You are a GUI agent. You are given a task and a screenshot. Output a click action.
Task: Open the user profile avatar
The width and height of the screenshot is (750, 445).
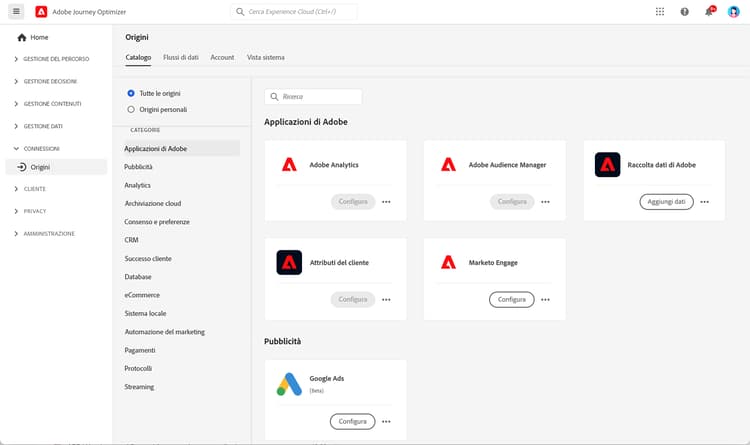pos(733,11)
